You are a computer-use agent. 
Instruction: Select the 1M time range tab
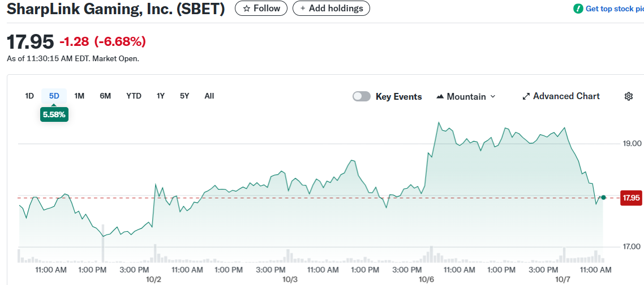(79, 96)
